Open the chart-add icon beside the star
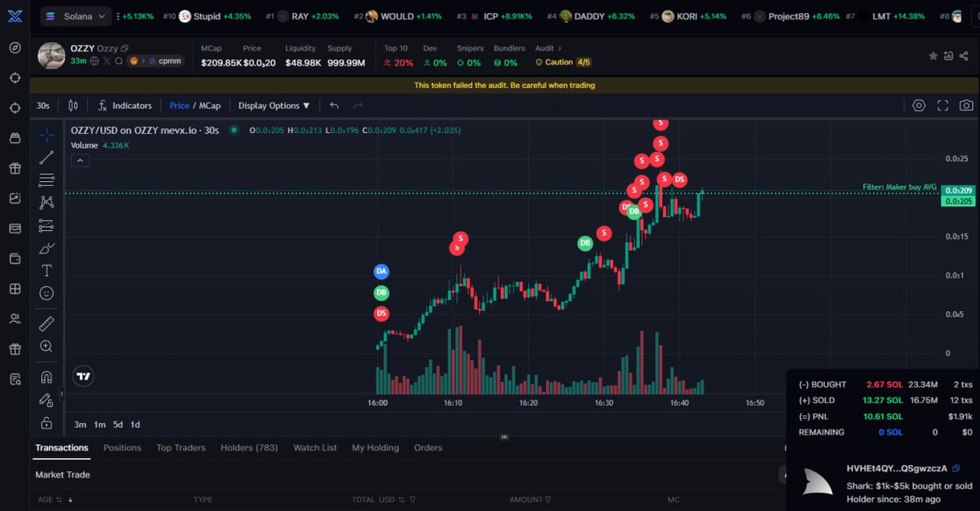This screenshot has width=980, height=511. tap(948, 56)
